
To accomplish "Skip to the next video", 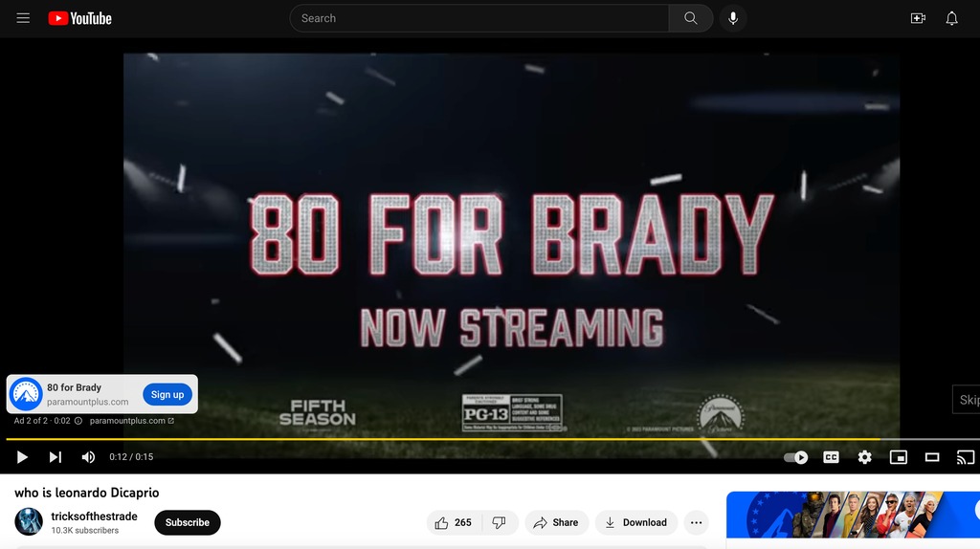I will [55, 457].
